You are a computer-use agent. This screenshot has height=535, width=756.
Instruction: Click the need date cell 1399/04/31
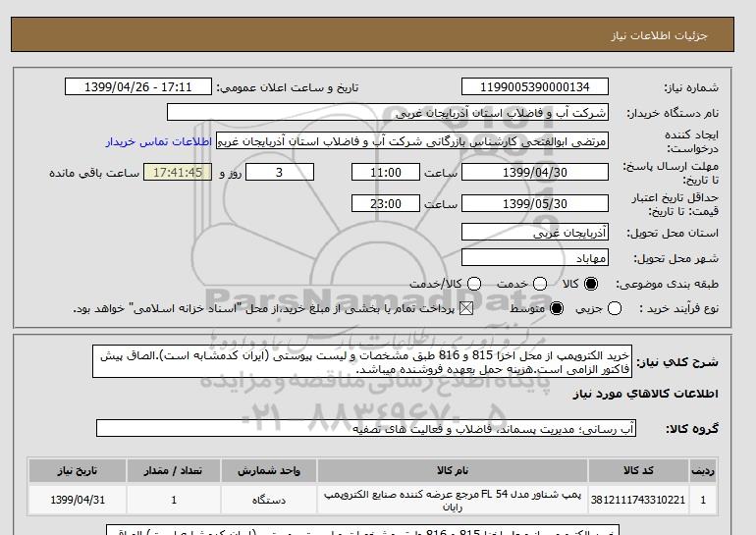click(x=78, y=500)
